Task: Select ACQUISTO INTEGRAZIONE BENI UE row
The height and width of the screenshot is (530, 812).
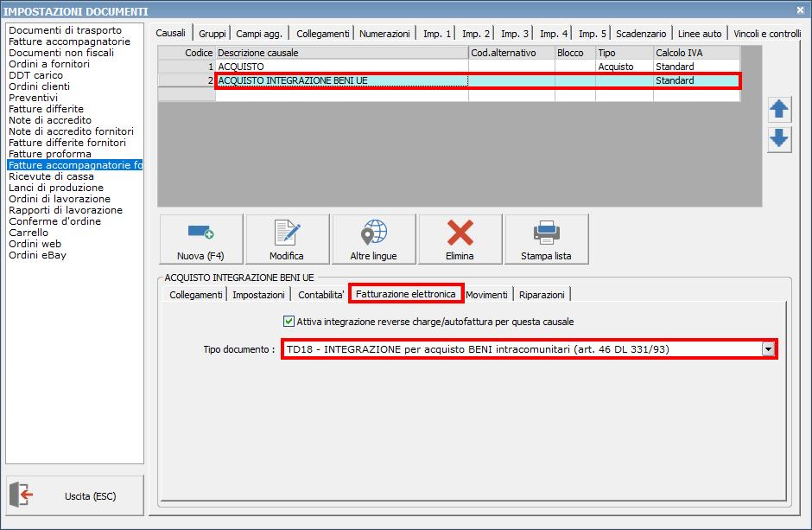Action: tap(449, 80)
